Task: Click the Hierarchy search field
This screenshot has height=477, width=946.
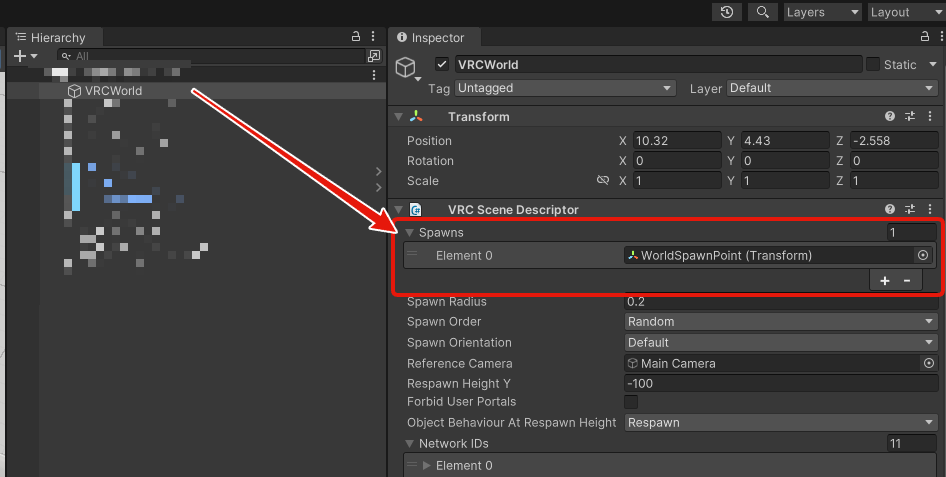Action: (x=211, y=56)
